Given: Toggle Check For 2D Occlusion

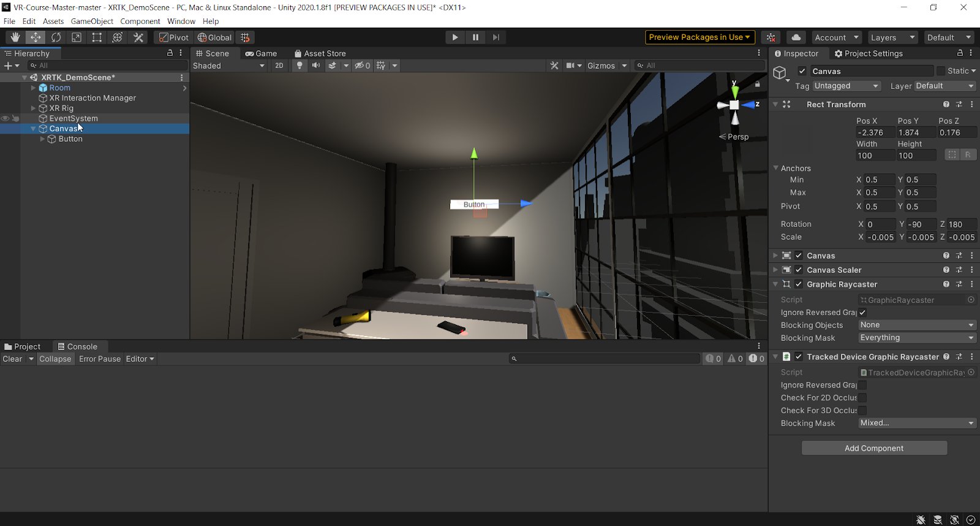Looking at the screenshot, I should [862, 398].
